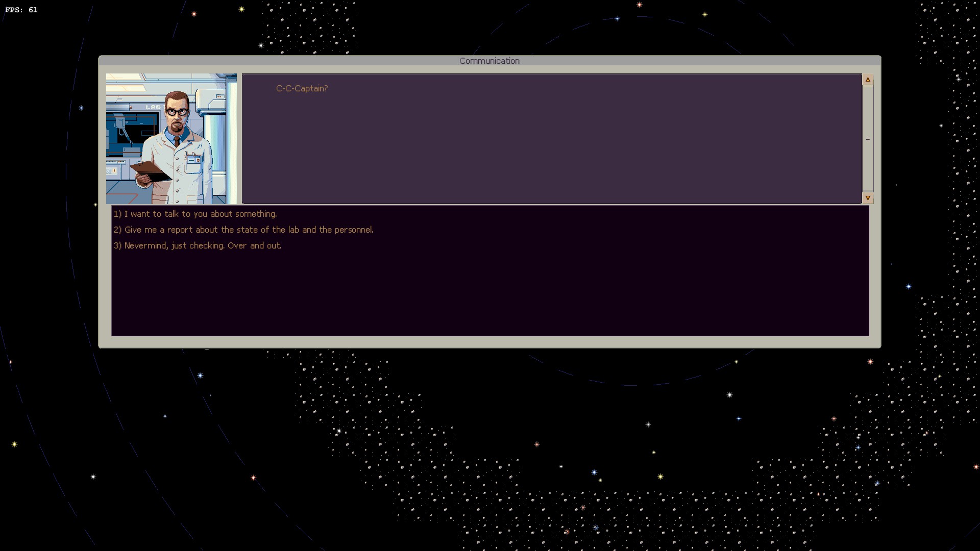Click the dialogue scrollbar handle
The height and width of the screenshot is (551, 980).
tap(868, 139)
